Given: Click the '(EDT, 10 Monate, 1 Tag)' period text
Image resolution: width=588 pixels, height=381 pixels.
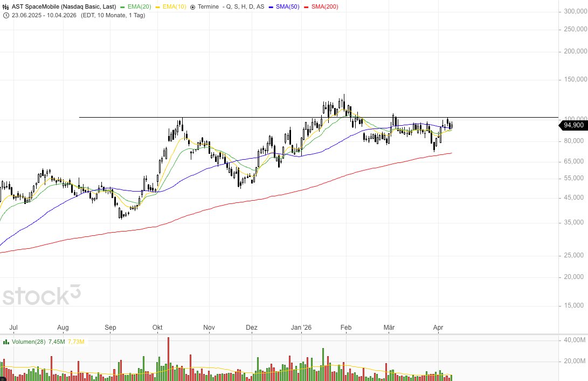Looking at the screenshot, I should click(113, 16).
